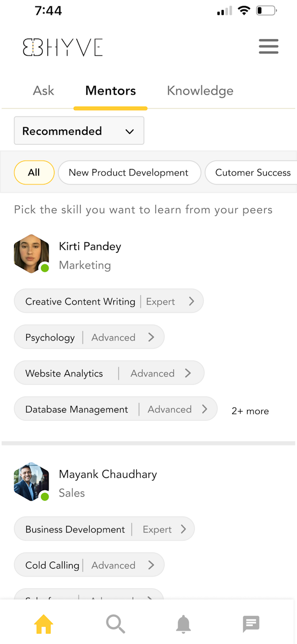Open notifications bell icon
The width and height of the screenshot is (297, 644).
tap(183, 624)
